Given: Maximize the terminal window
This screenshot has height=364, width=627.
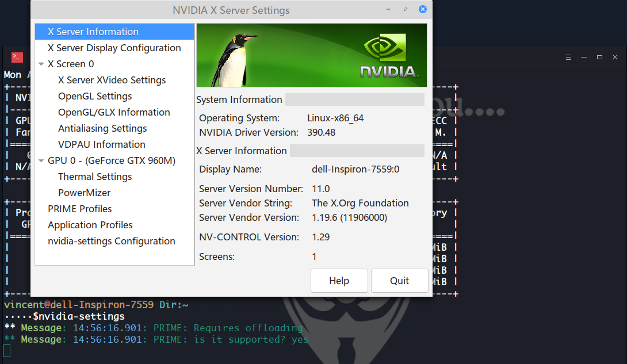Looking at the screenshot, I should click(599, 58).
